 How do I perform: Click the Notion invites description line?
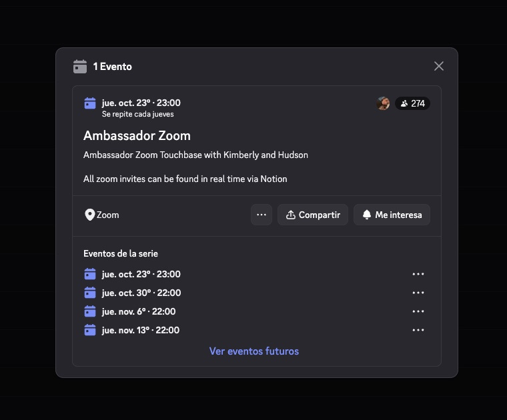point(185,179)
